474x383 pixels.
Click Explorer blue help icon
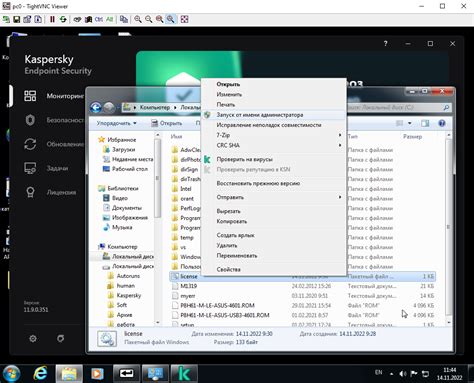tap(442, 123)
